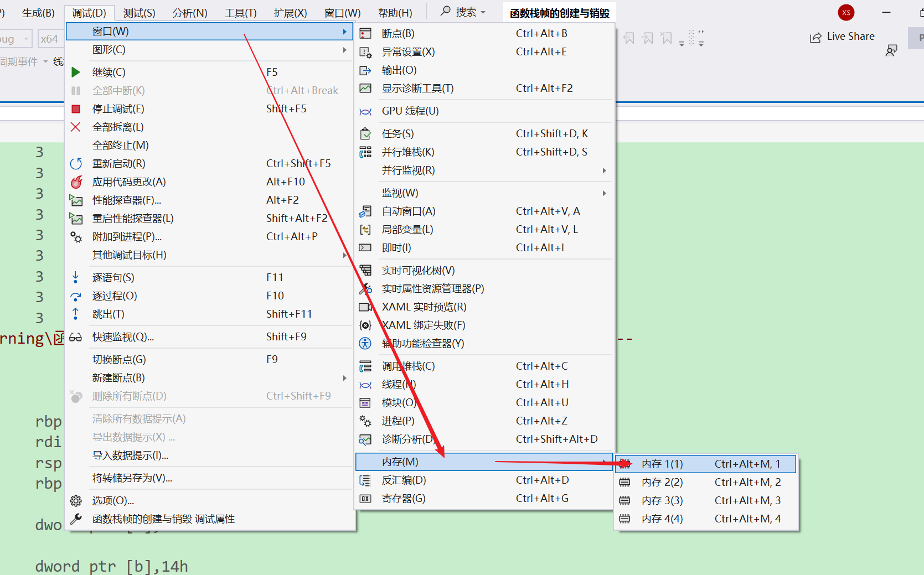
Task: Select 内存 1(1) memory window
Action: [x=706, y=464]
